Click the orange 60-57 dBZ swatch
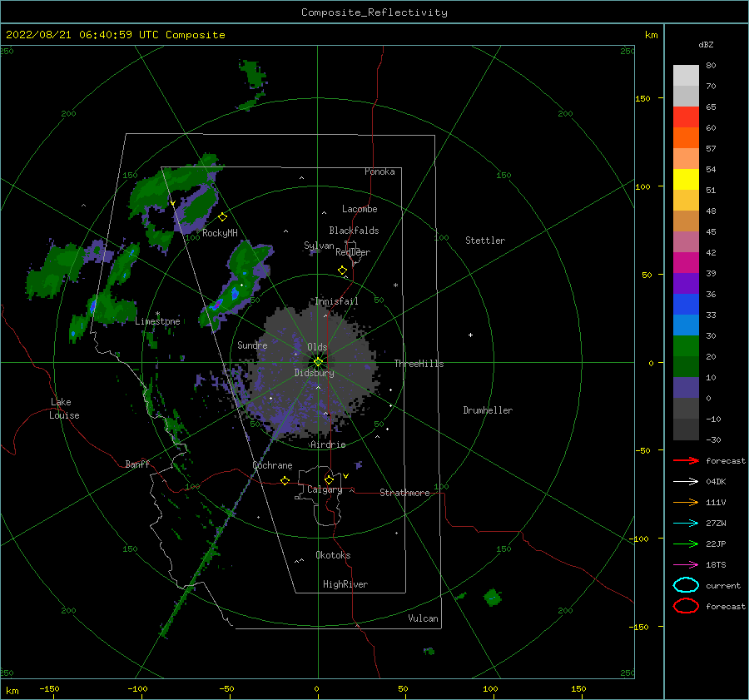This screenshot has height=700, width=749. click(686, 138)
